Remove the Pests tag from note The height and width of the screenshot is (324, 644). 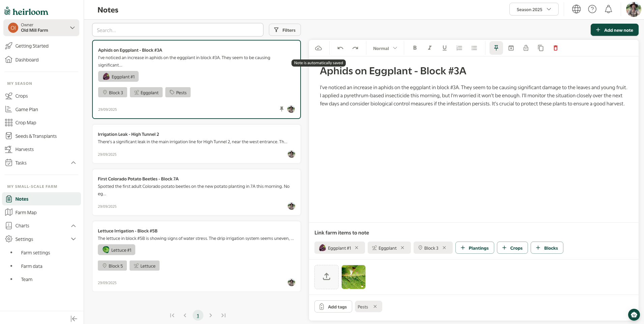tap(375, 307)
